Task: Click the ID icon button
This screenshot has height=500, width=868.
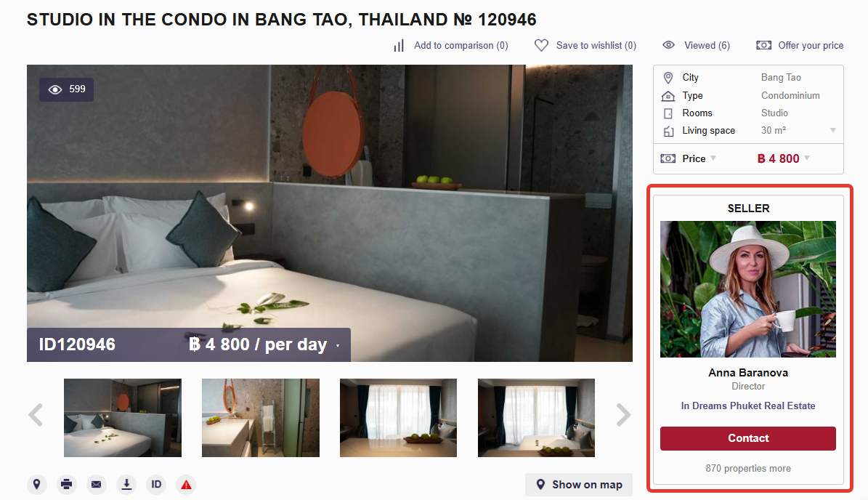Action: (156, 485)
